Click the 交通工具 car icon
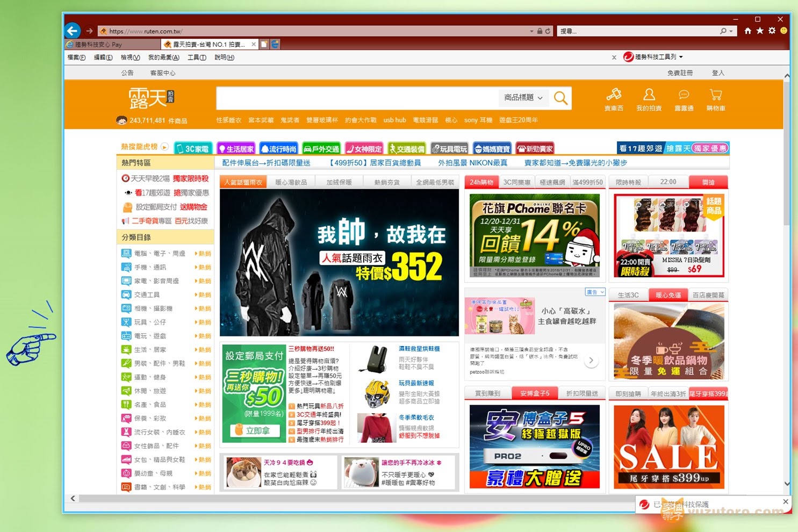 pyautogui.click(x=126, y=294)
